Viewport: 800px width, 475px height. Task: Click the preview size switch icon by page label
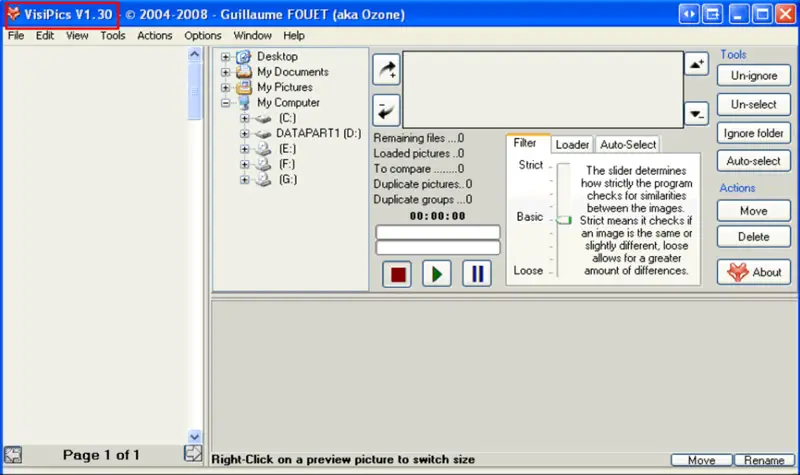193,453
